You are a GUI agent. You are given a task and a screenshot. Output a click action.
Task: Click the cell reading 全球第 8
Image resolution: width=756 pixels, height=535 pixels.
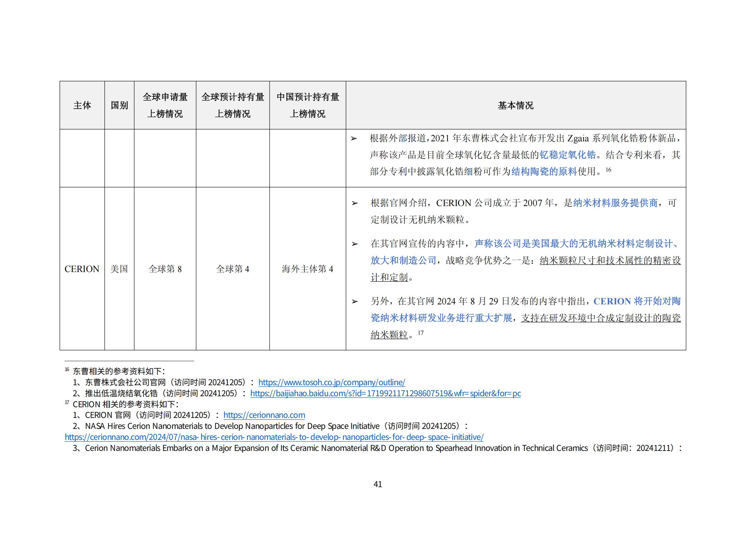coord(165,269)
